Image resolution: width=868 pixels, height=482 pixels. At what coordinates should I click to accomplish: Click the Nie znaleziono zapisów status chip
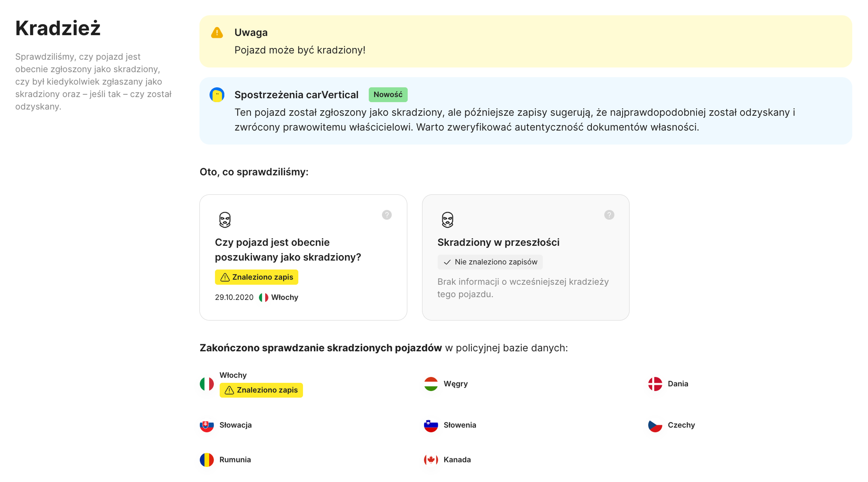click(490, 262)
